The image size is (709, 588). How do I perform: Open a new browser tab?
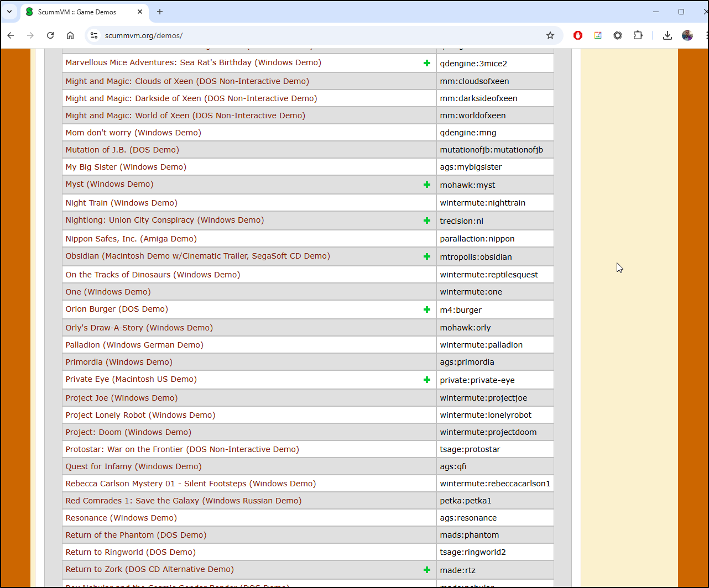pos(160,12)
